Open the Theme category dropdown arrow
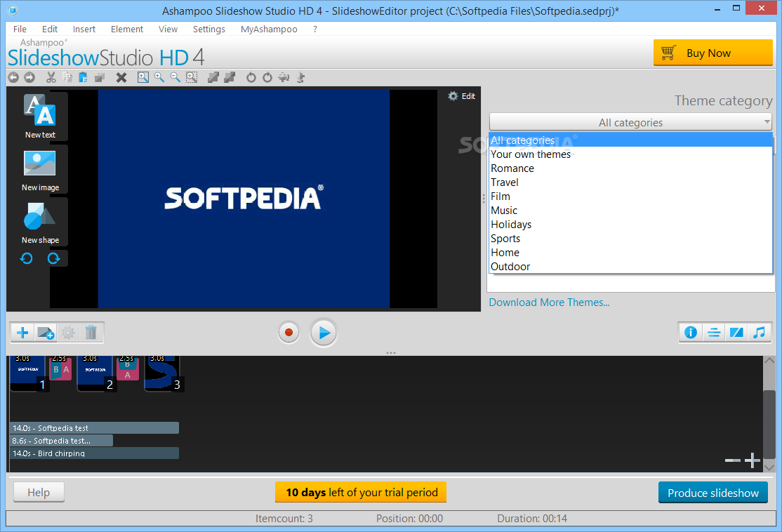Viewport: 782px width, 532px height. point(767,122)
